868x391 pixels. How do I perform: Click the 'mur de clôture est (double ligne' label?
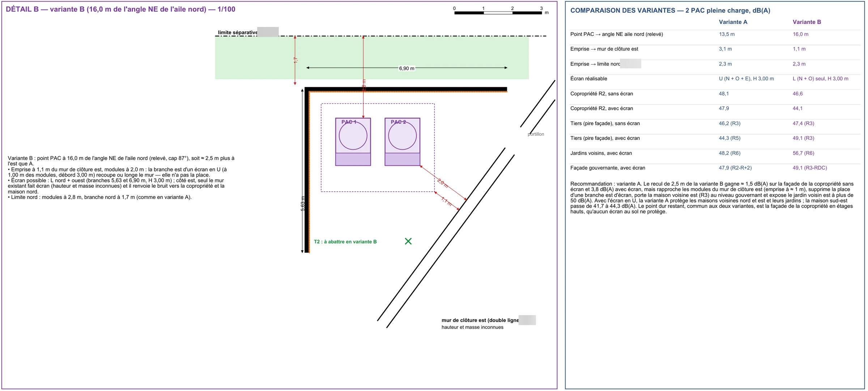point(480,320)
